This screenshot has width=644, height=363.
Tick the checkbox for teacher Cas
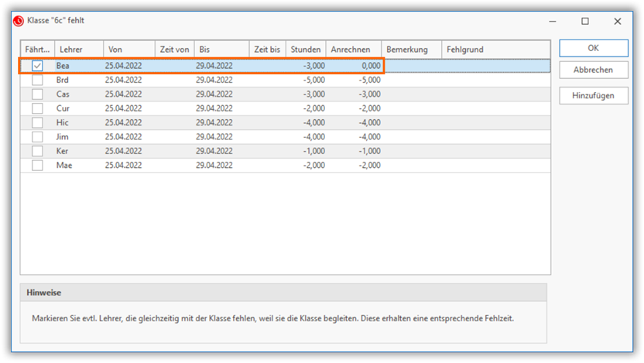pyautogui.click(x=37, y=94)
